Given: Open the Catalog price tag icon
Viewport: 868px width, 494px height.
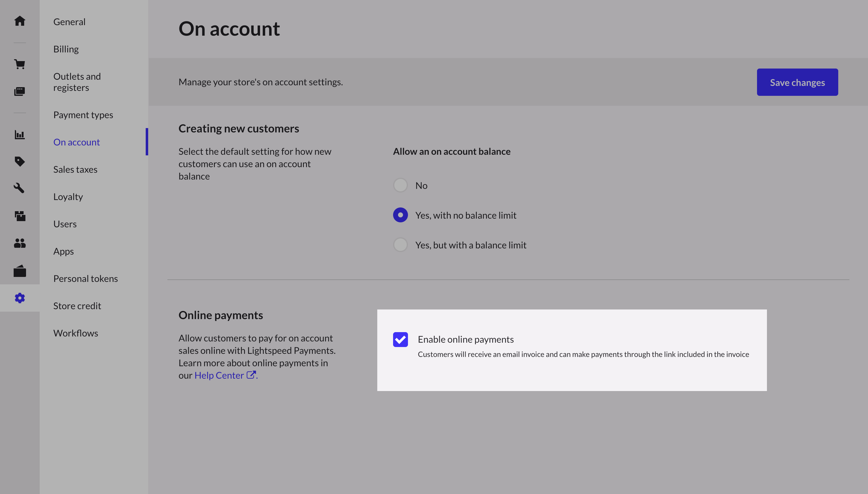Looking at the screenshot, I should coord(20,162).
